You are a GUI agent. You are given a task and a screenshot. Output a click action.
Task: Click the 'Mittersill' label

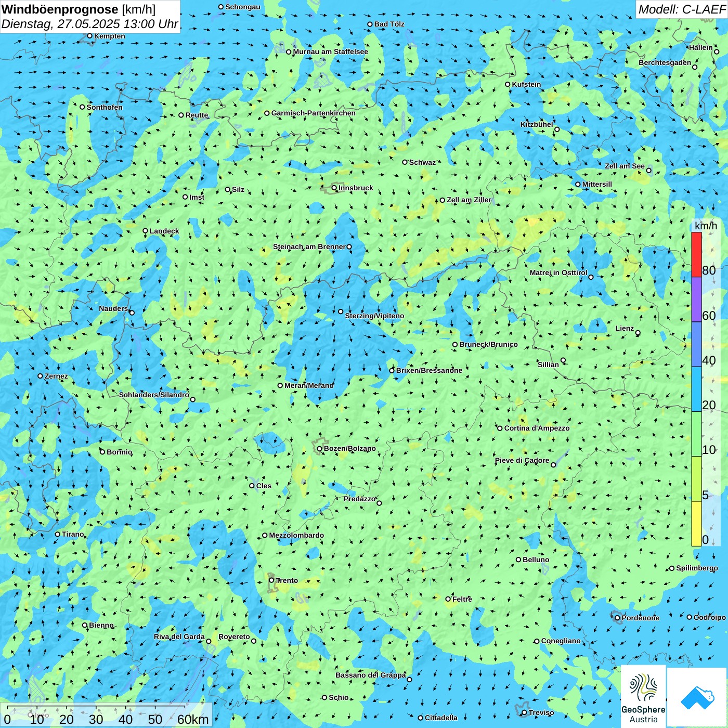coord(597,184)
